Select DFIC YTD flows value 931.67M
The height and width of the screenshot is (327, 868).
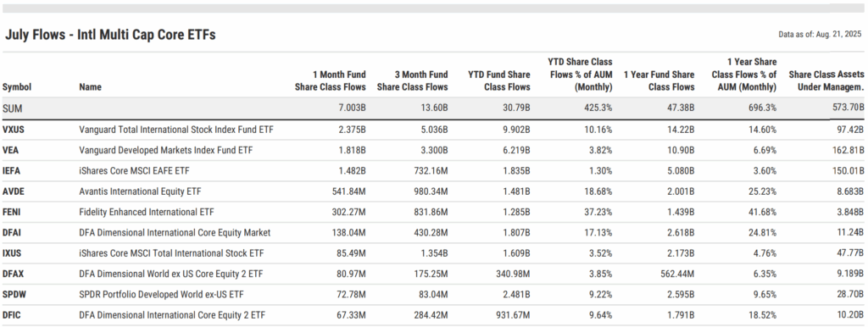[x=513, y=315]
